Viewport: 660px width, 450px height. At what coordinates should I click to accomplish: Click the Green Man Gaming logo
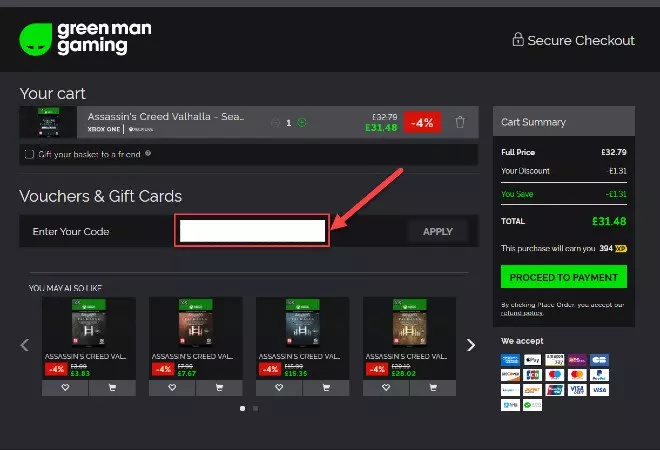85,39
